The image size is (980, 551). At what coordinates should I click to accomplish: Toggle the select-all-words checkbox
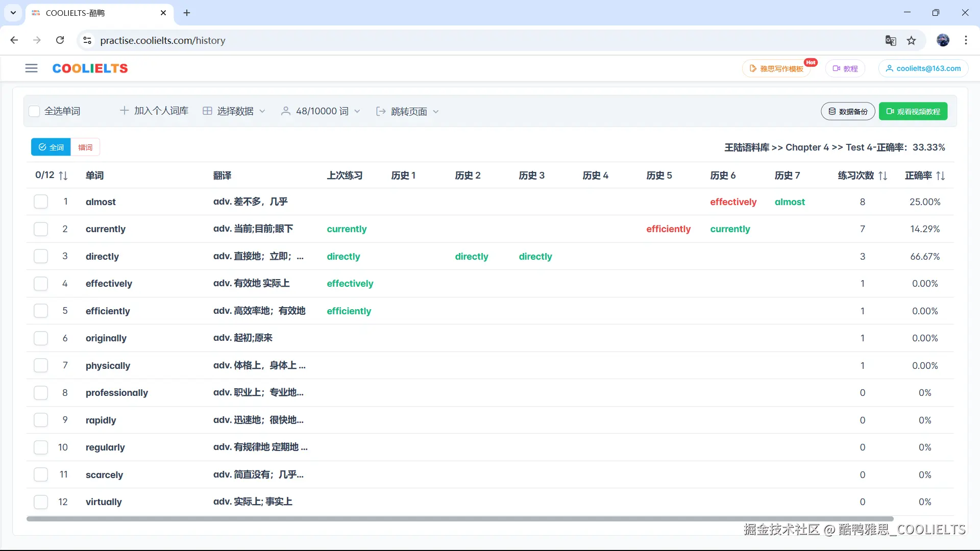[34, 111]
